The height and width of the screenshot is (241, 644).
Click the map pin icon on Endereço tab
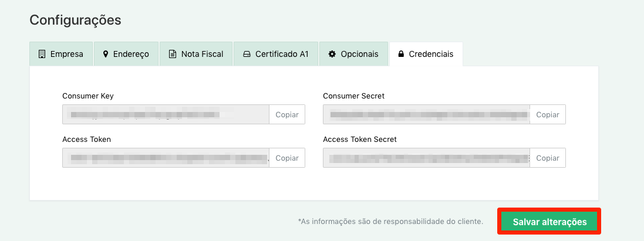[x=106, y=54]
